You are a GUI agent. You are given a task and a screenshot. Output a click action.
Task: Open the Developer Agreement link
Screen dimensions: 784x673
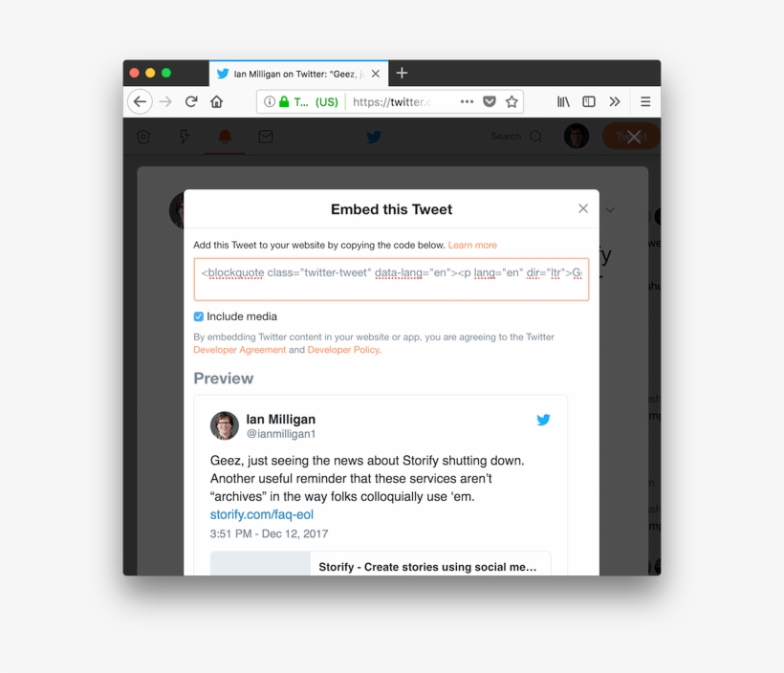click(239, 350)
